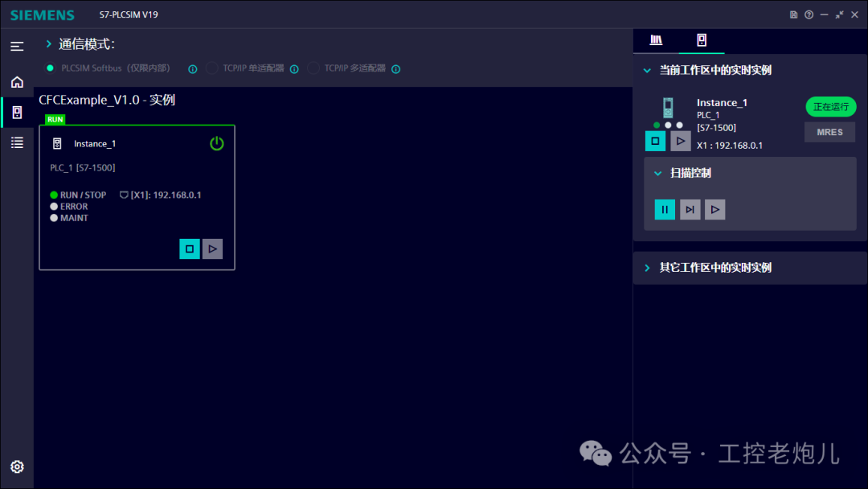Click 'X1 : 192.168.0.1' in live instances panel

[x=730, y=146]
